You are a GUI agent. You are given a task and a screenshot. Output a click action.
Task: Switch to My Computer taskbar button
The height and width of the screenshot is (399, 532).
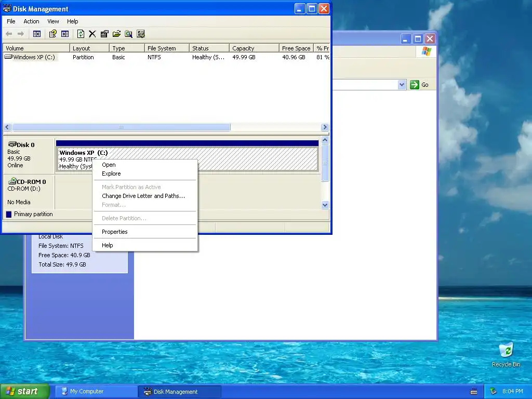96,392
